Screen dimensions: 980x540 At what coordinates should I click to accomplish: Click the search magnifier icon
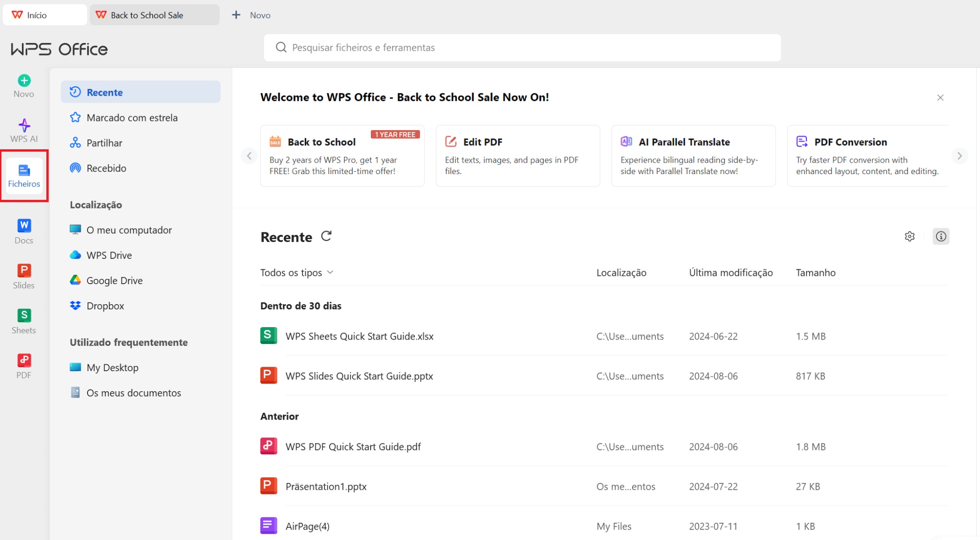pos(281,47)
